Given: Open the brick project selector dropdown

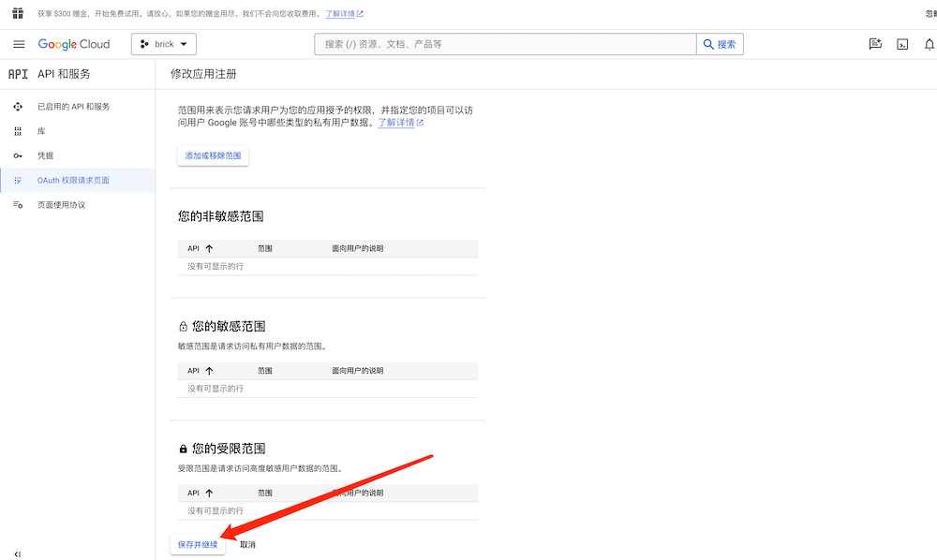Looking at the screenshot, I should click(x=163, y=44).
